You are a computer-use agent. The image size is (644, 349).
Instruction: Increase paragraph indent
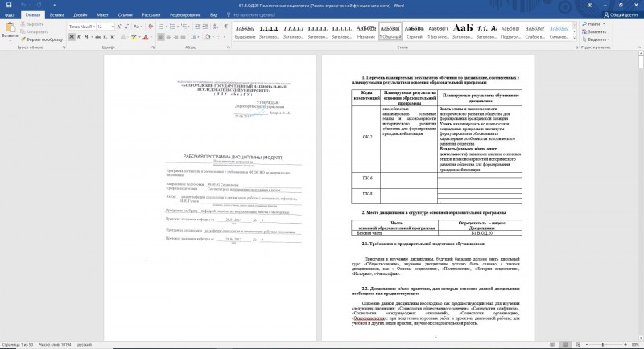tap(205, 27)
